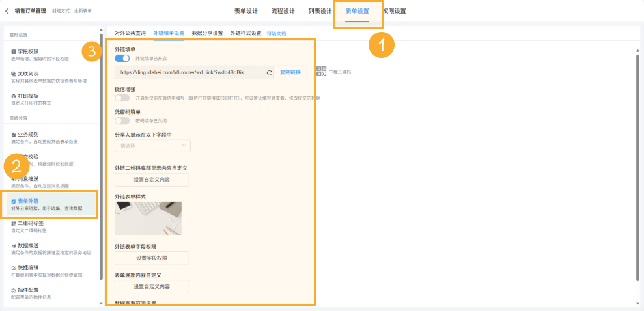Screen dimensions: 644x311
Task: Click 下载二维码 link
Action: click(x=340, y=72)
